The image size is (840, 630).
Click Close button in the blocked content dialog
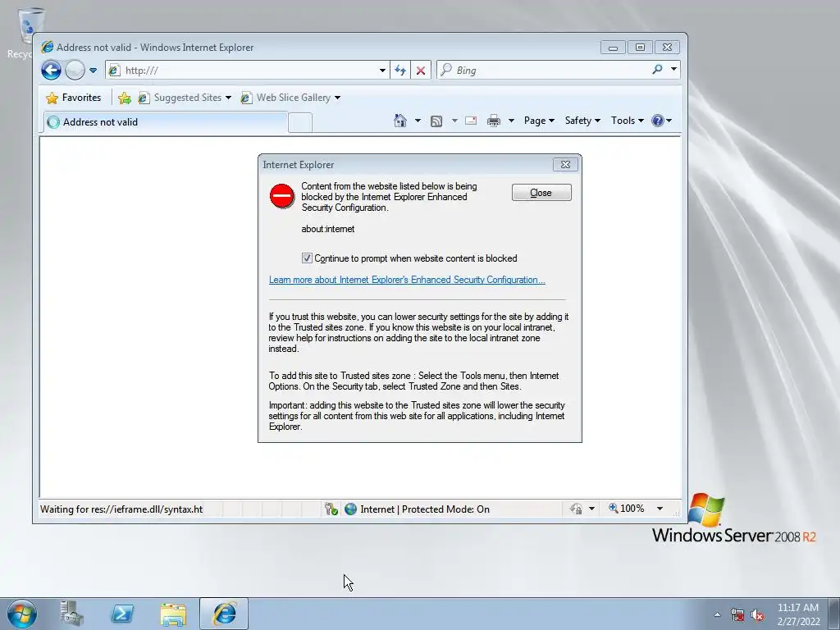tap(541, 193)
